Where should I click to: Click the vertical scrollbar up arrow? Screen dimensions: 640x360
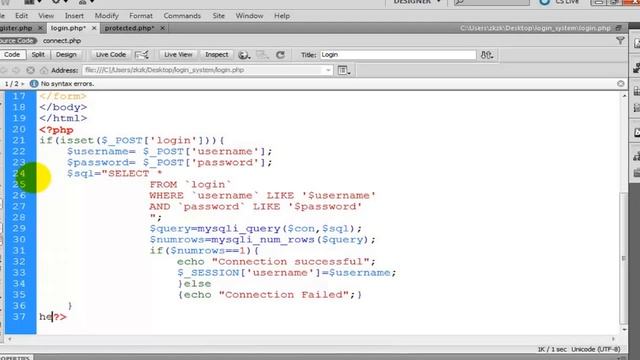(x=624, y=96)
